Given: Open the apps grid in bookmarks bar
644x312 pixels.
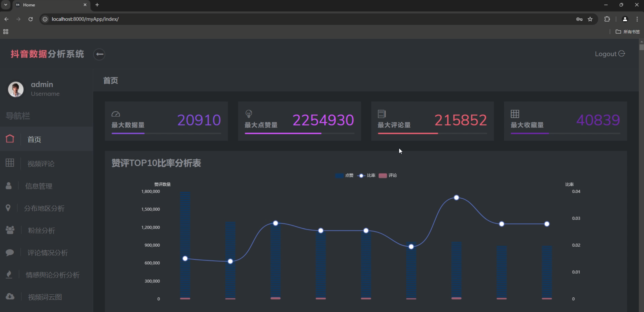Looking at the screenshot, I should coord(6,32).
